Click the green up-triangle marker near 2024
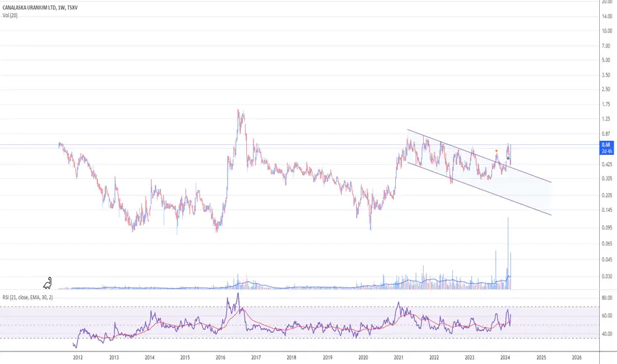The width and height of the screenshot is (617, 364). coord(508,158)
